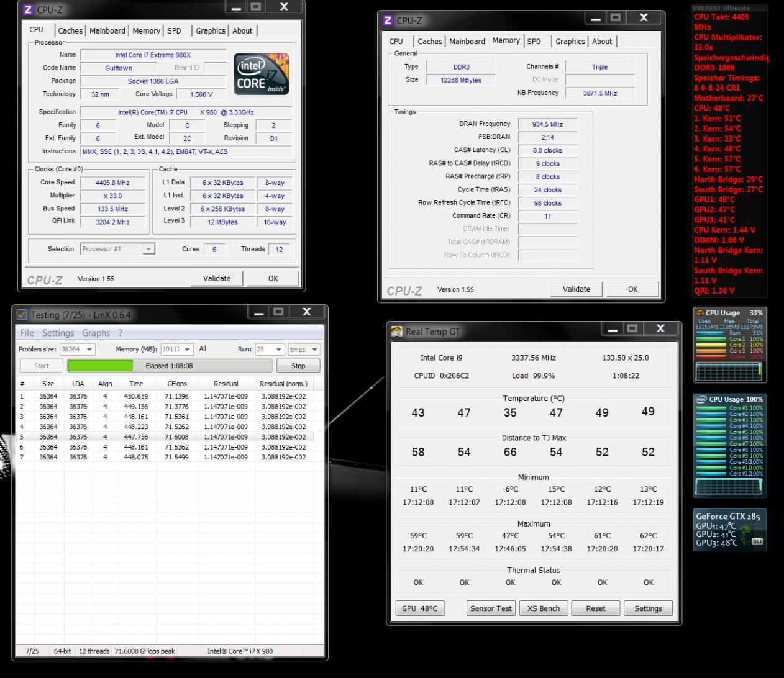
Task: Click the Real Temp GT title bar icon
Action: click(x=396, y=332)
